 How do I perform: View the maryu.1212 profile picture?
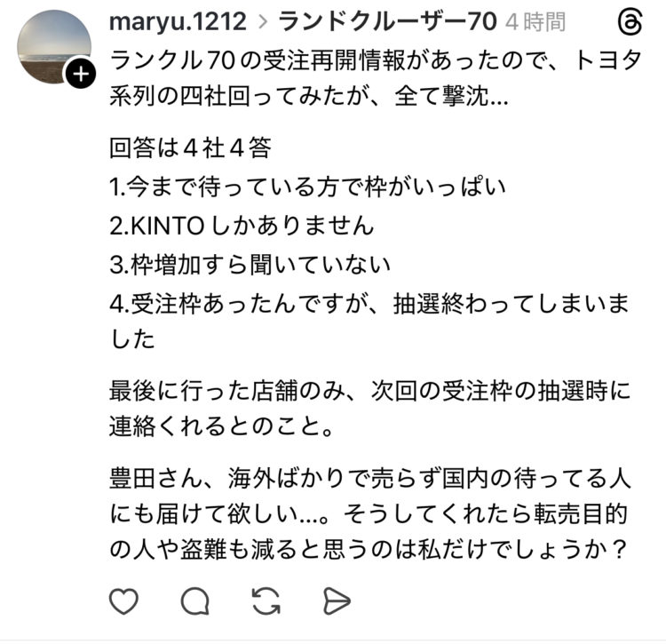tap(54, 47)
